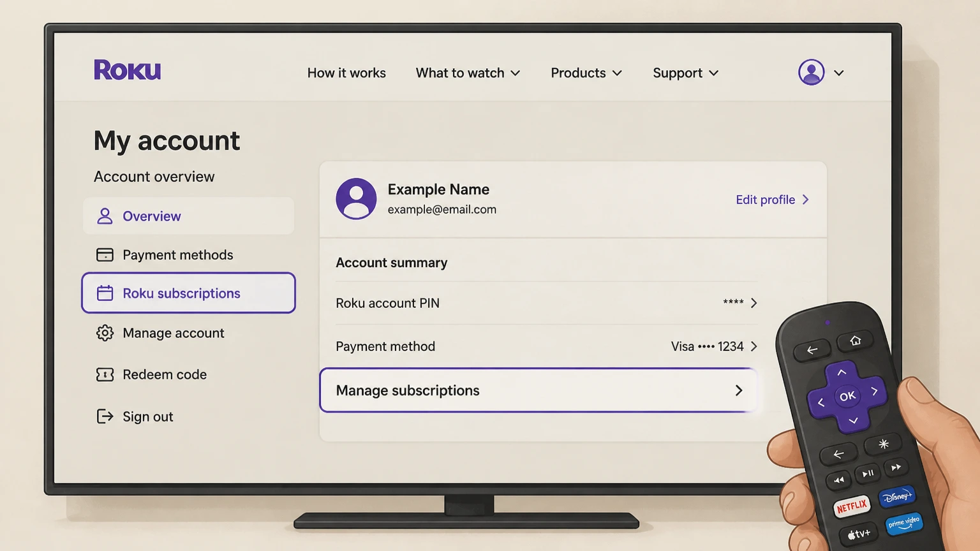The height and width of the screenshot is (551, 980).
Task: Click the top back arrow button on remote
Action: (x=812, y=350)
